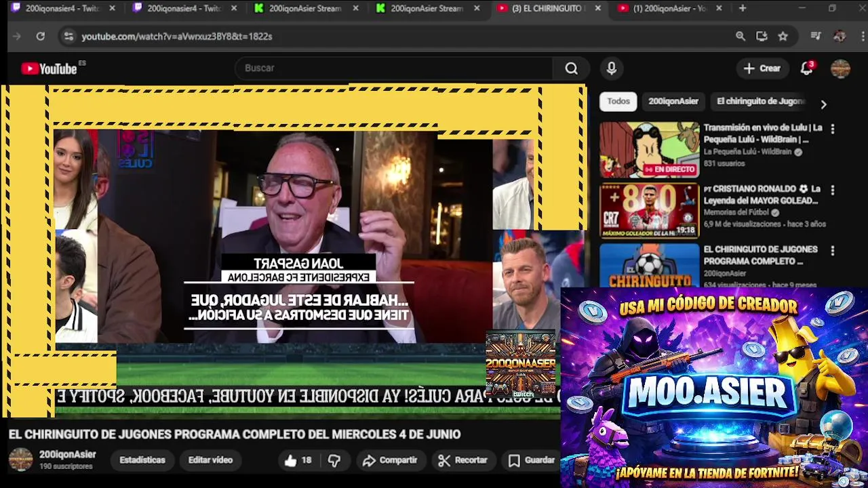Screen dimensions: 868x488
Task: Select the Todos filter chip
Action: pos(618,101)
